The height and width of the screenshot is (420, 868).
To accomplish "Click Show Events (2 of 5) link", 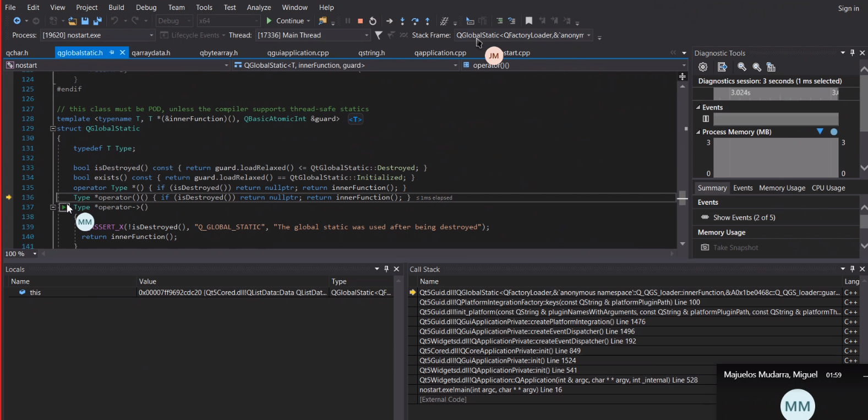I will [x=744, y=217].
